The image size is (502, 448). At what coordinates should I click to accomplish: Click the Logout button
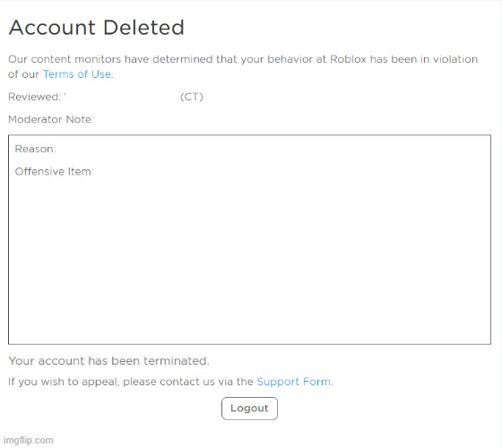249,409
